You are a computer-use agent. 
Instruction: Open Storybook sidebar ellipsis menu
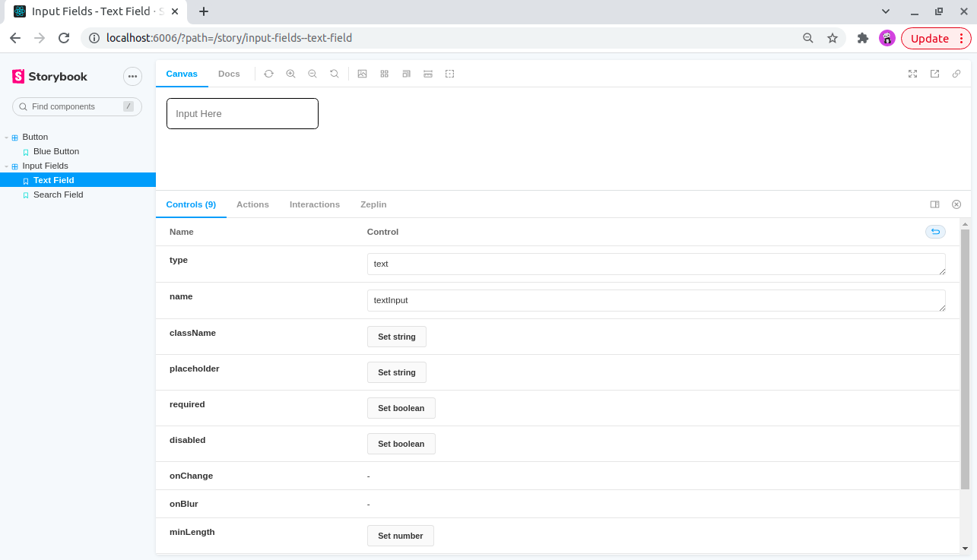(132, 76)
